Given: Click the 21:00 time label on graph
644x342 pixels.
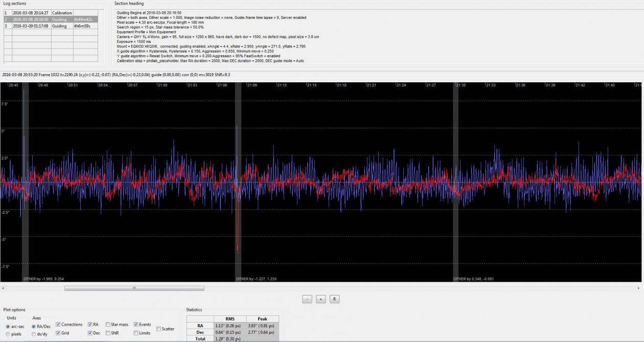Looking at the screenshot, I should click(x=163, y=85).
